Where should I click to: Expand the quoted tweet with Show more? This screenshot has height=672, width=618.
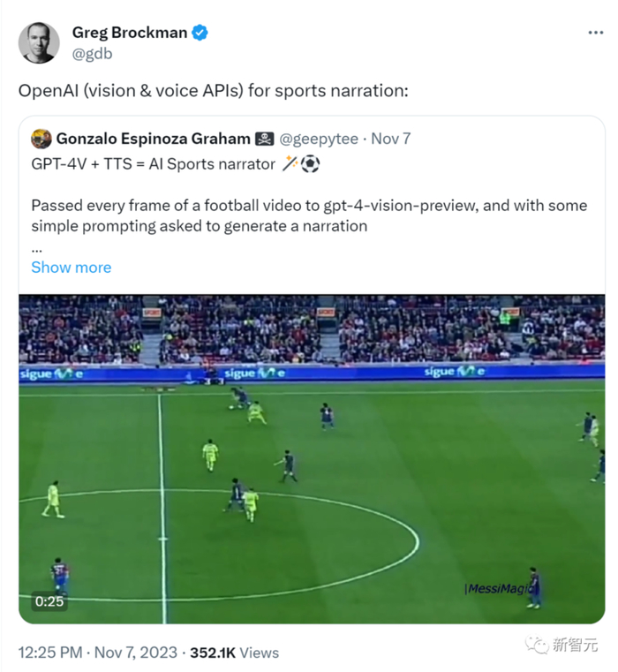click(x=71, y=267)
